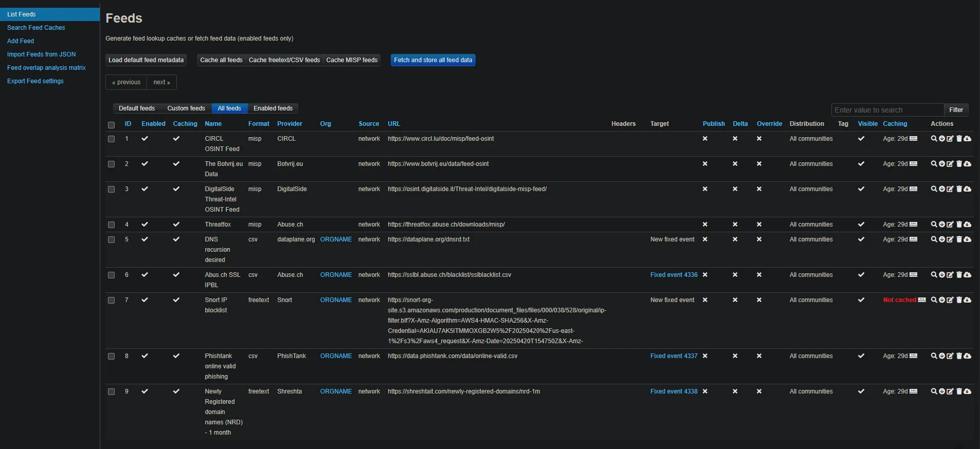This screenshot has height=449, width=980.
Task: Check the box for CIRCL OSINT Feed row
Action: pos(111,139)
